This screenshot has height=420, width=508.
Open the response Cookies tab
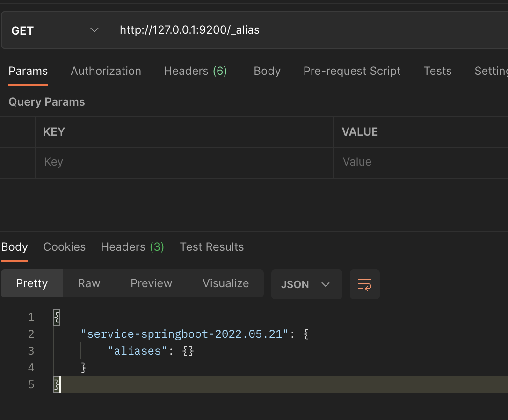pos(65,247)
